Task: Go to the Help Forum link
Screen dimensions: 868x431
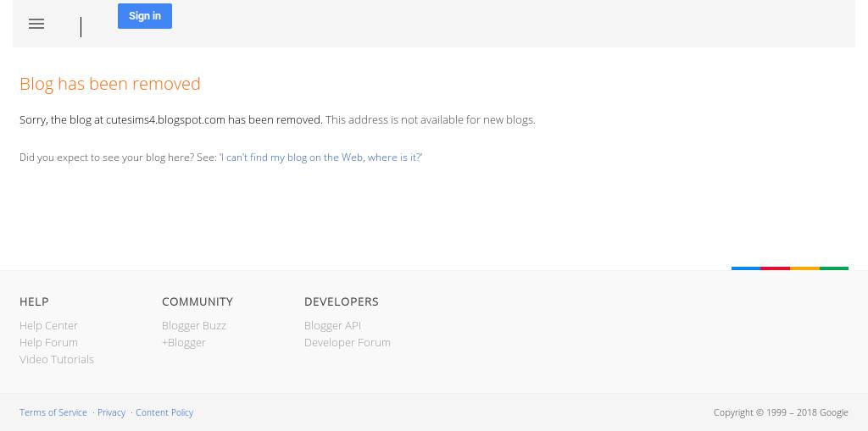Action: (48, 342)
